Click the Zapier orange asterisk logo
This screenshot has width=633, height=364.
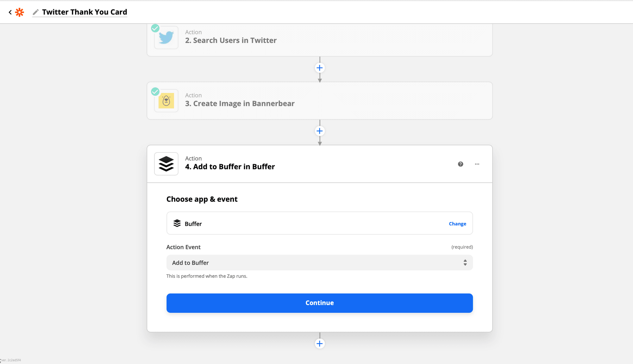pyautogui.click(x=20, y=12)
